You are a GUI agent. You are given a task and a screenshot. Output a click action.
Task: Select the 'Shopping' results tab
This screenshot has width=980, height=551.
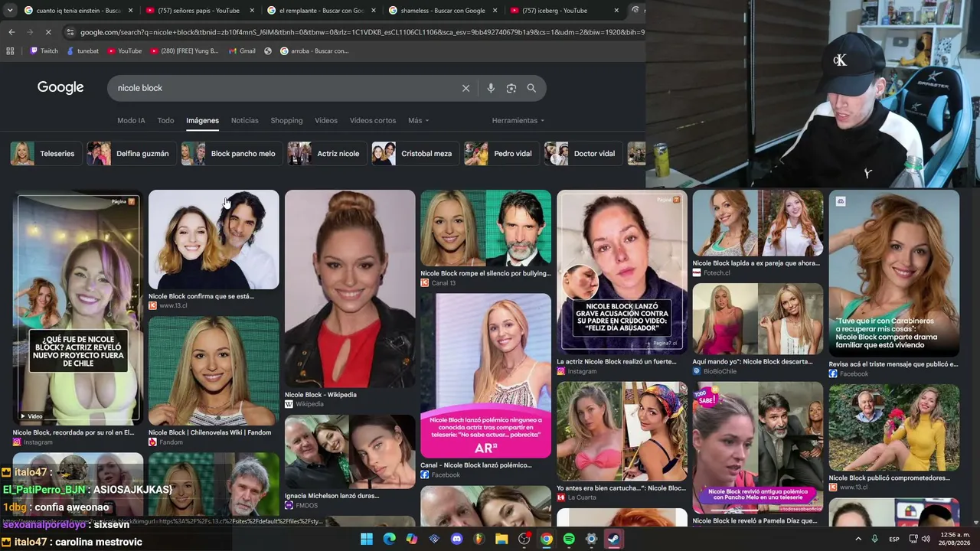pyautogui.click(x=286, y=120)
